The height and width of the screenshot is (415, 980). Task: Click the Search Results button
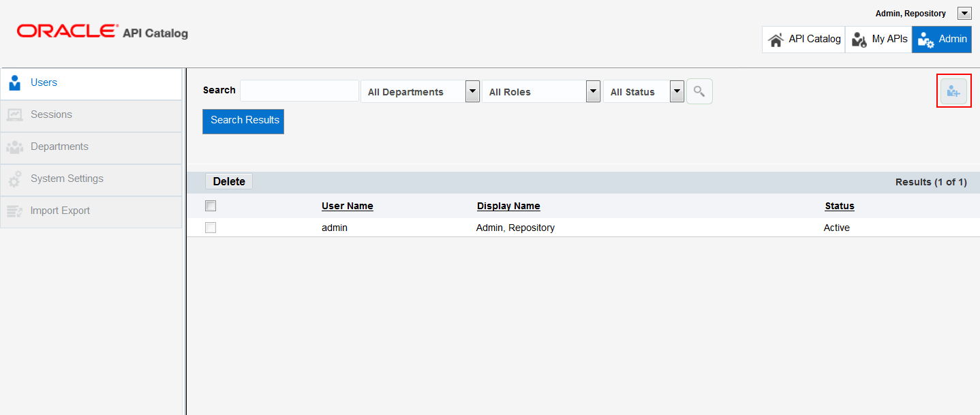click(x=243, y=121)
